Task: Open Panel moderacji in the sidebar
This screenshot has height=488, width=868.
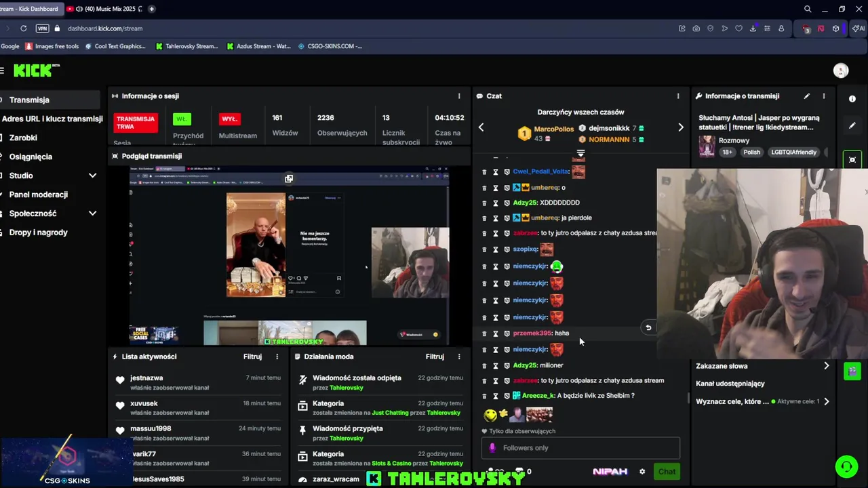Action: tap(38, 195)
